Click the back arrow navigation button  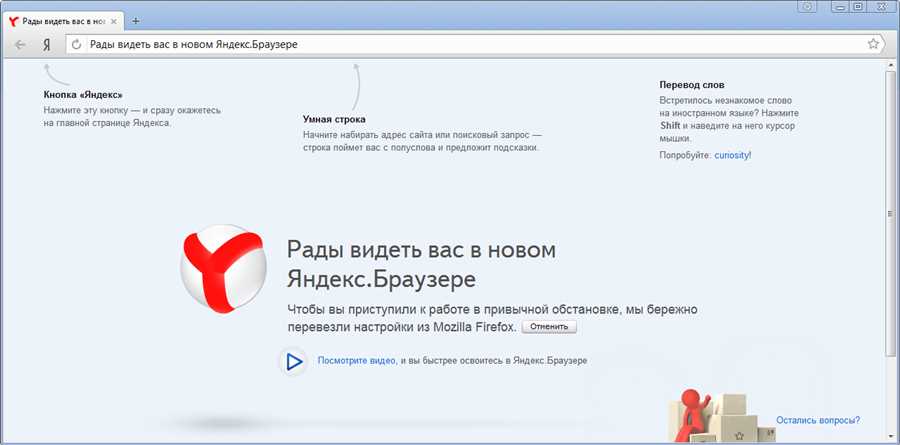[x=20, y=44]
